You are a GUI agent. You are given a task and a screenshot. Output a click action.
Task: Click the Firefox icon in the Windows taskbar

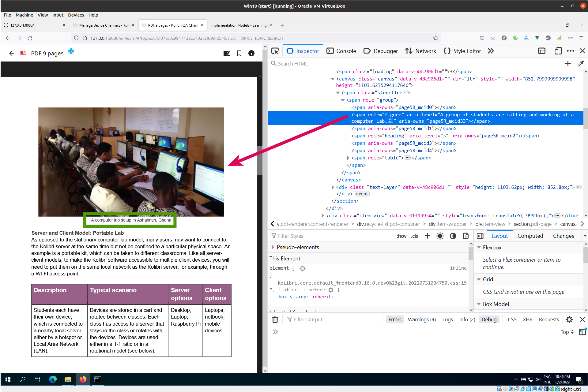click(x=83, y=379)
